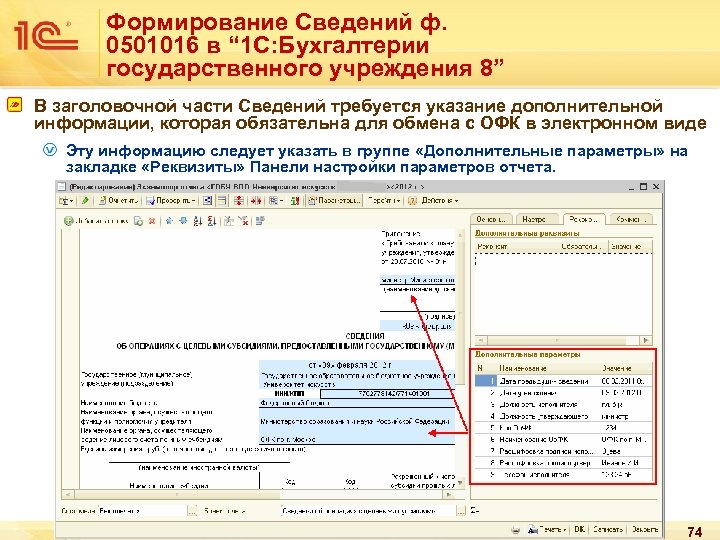The image size is (720, 540).
Task: Click the printer icon in bottom bar
Action: (x=516, y=529)
